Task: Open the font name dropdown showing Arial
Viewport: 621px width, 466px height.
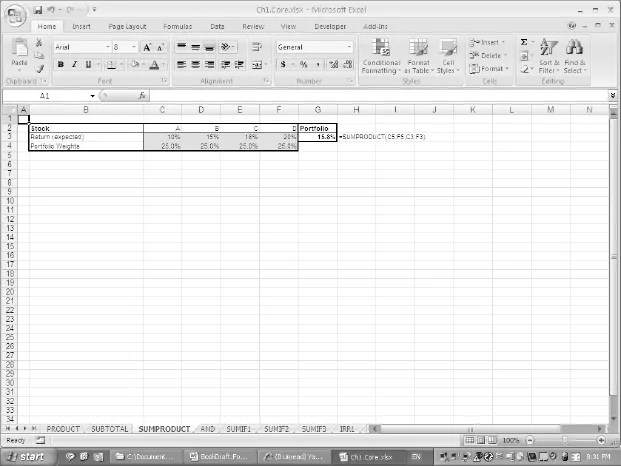Action: point(105,47)
